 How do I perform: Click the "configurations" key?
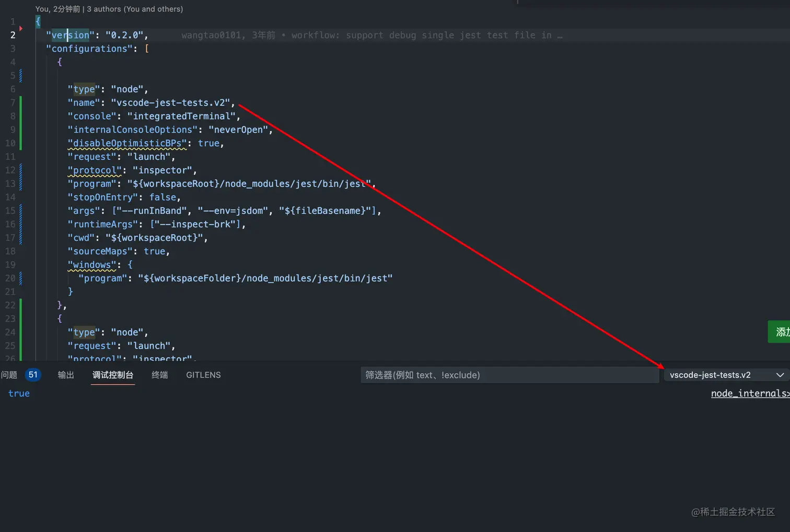click(x=89, y=49)
